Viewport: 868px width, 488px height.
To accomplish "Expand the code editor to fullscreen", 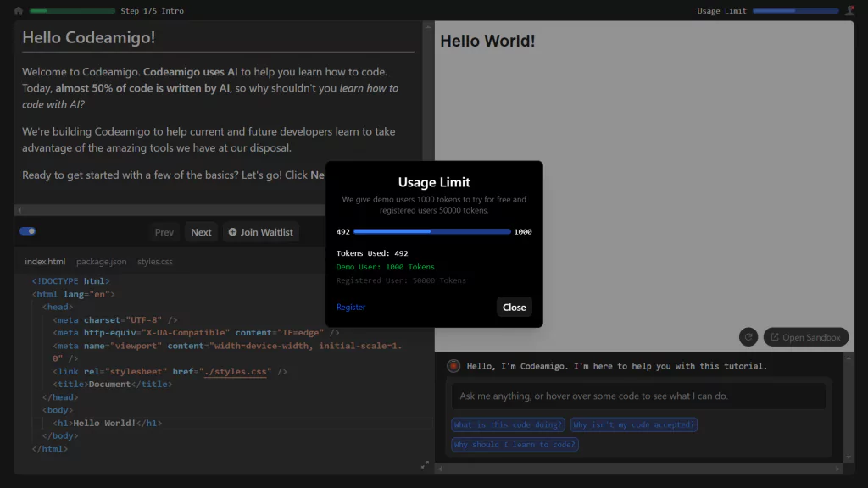I will 425,465.
